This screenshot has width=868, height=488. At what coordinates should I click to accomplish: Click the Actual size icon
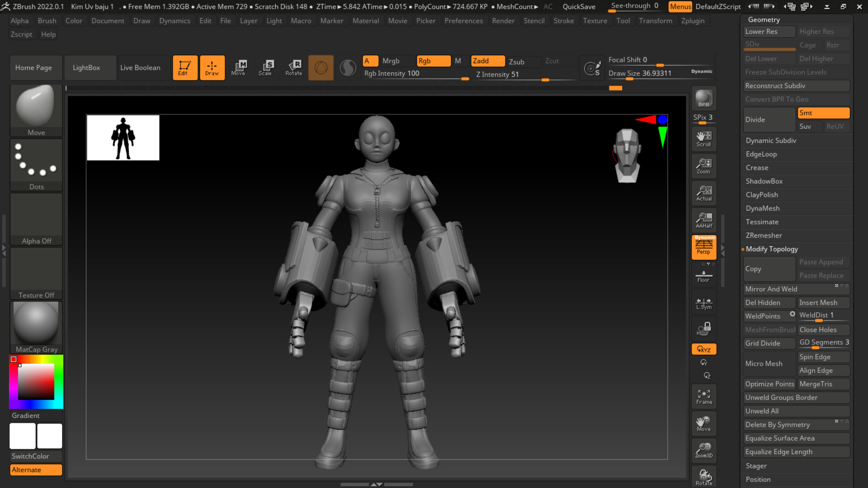704,193
